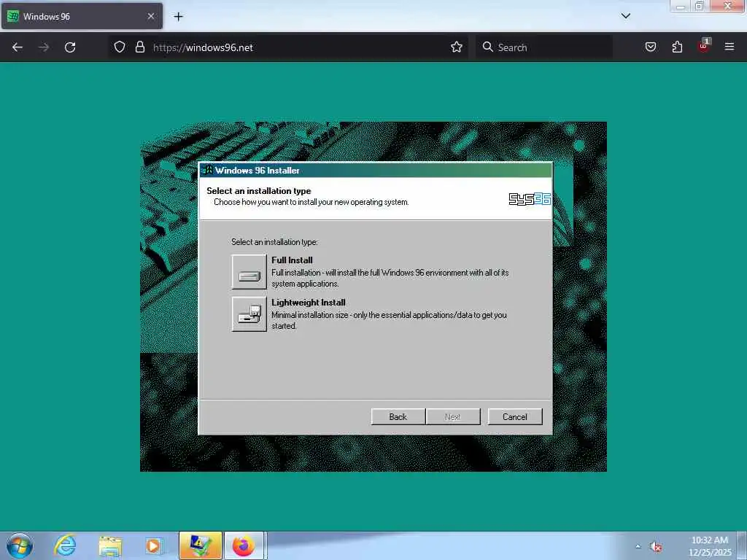Click the Full Install heading text
747x560 pixels.
292,260
